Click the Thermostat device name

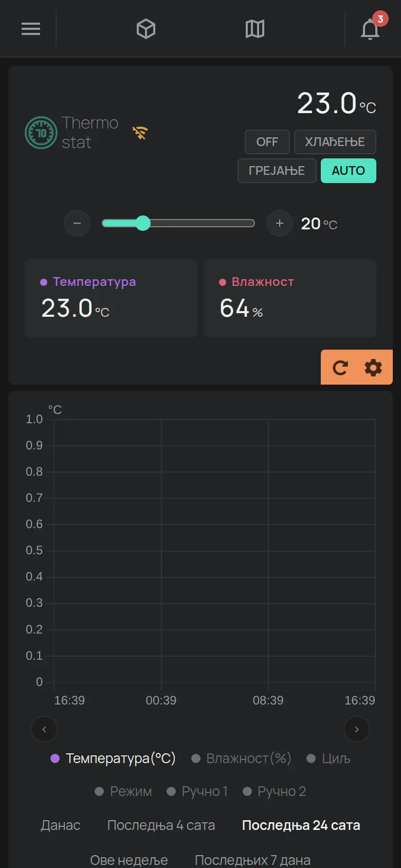point(90,132)
